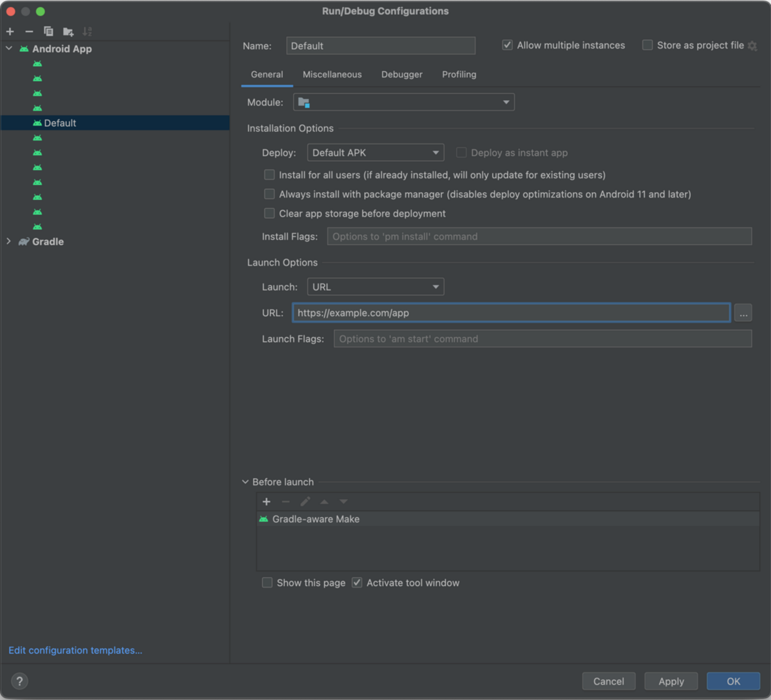This screenshot has height=700, width=771.
Task: Disable Allow multiple instances checkbox
Action: click(x=508, y=45)
